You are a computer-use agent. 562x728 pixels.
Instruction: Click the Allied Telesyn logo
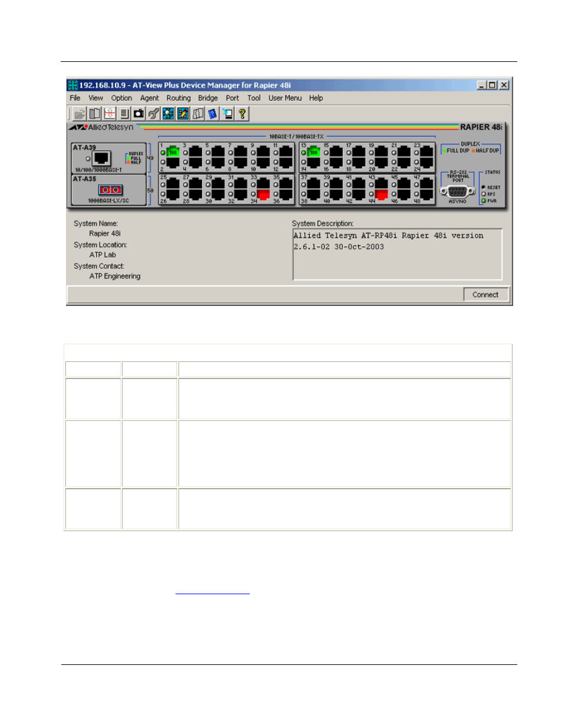point(101,127)
